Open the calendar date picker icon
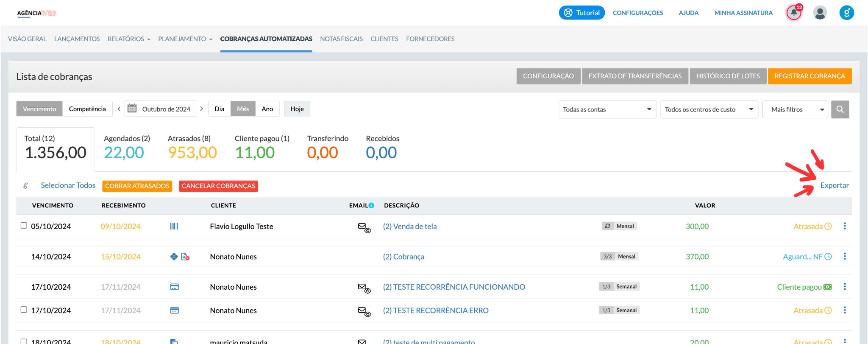 [132, 109]
